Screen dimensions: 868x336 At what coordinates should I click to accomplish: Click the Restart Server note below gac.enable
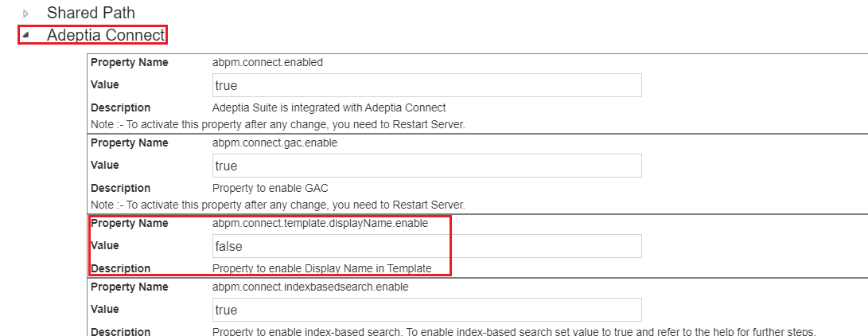[277, 205]
